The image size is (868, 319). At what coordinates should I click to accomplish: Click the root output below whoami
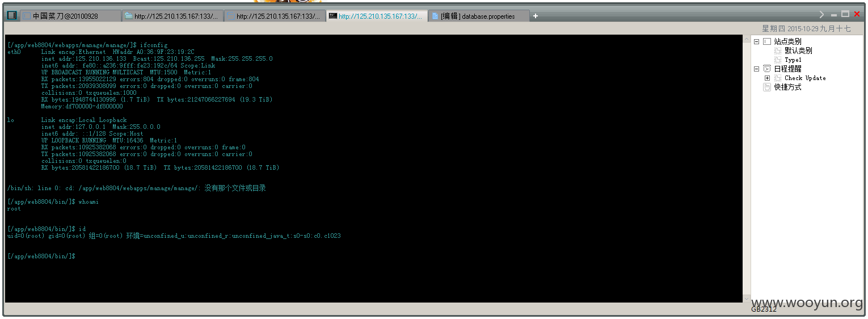click(x=14, y=209)
